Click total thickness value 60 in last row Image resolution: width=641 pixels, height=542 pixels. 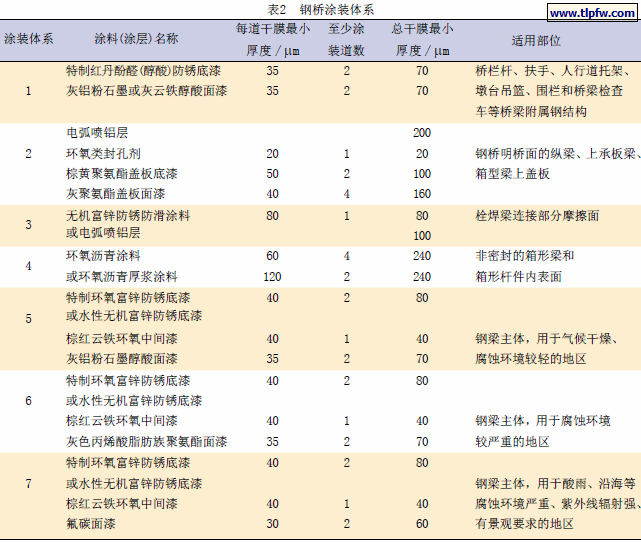click(x=422, y=524)
